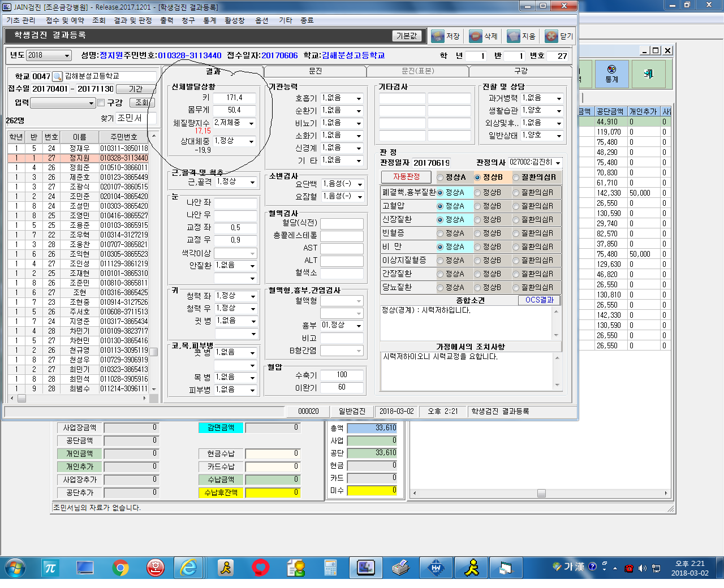Toggle the 구강 checkbox
This screenshot has width=724, height=588.
101,103
